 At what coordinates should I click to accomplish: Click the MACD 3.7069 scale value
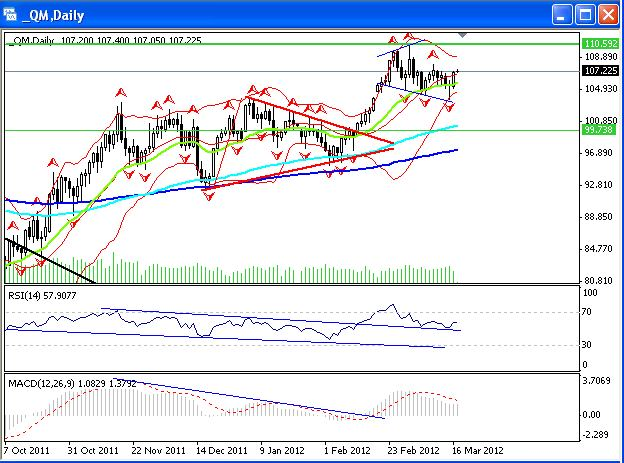[596, 381]
